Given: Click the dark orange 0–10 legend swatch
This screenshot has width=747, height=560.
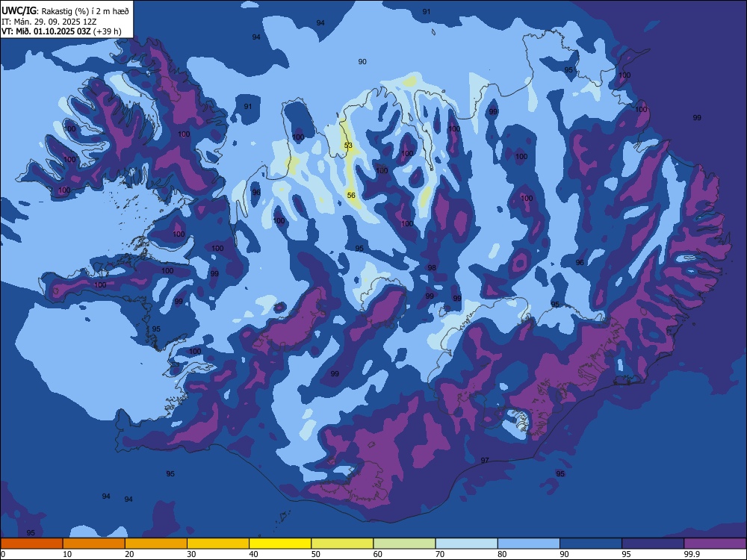Looking at the screenshot, I should [x=31, y=544].
